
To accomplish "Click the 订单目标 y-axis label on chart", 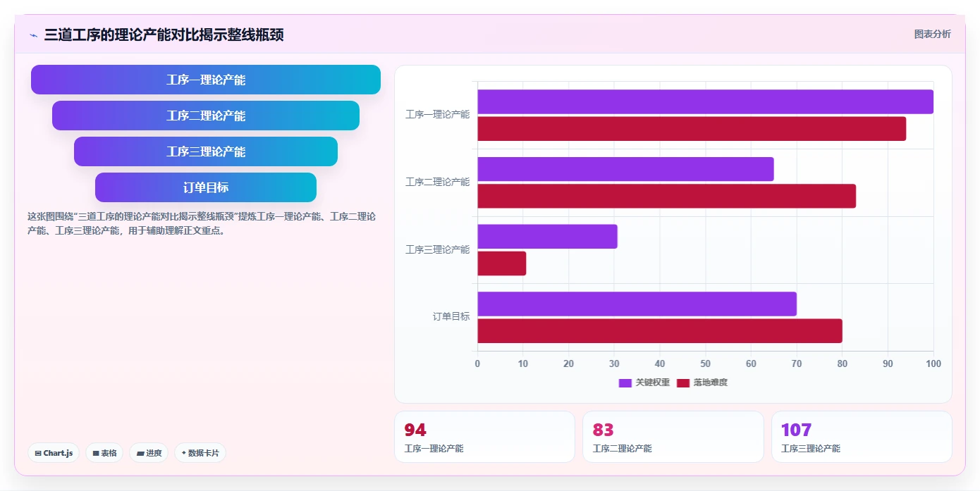I will point(451,316).
